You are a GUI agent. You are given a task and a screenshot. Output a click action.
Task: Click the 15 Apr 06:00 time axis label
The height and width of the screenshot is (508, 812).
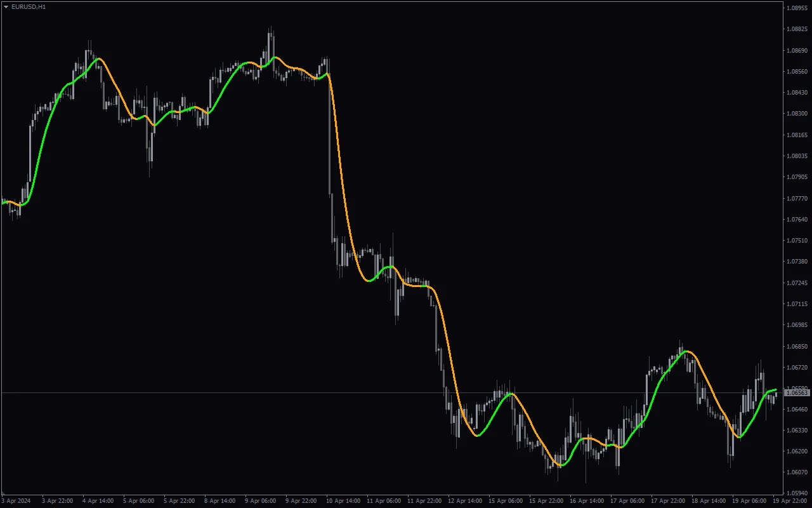[x=507, y=501]
